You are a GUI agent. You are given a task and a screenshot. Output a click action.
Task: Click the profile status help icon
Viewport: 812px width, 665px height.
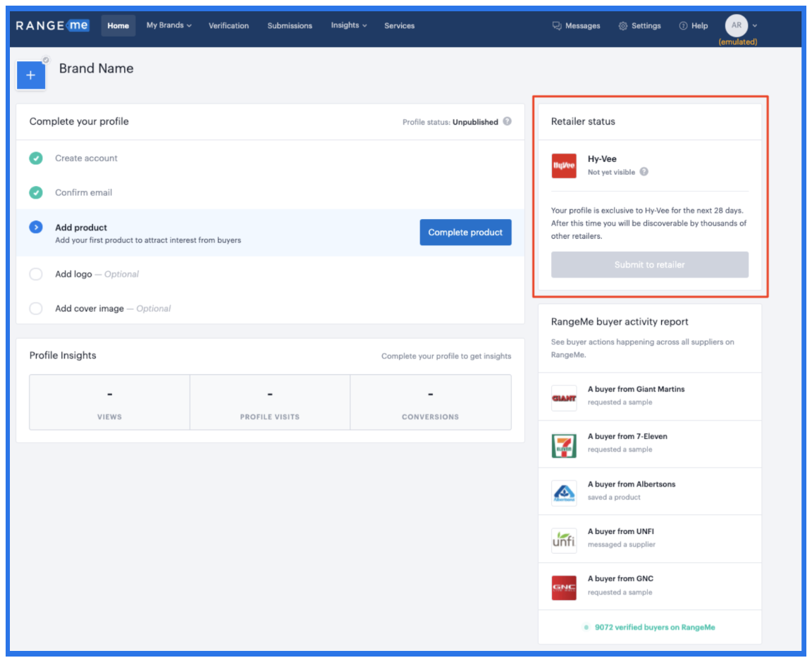[507, 121]
